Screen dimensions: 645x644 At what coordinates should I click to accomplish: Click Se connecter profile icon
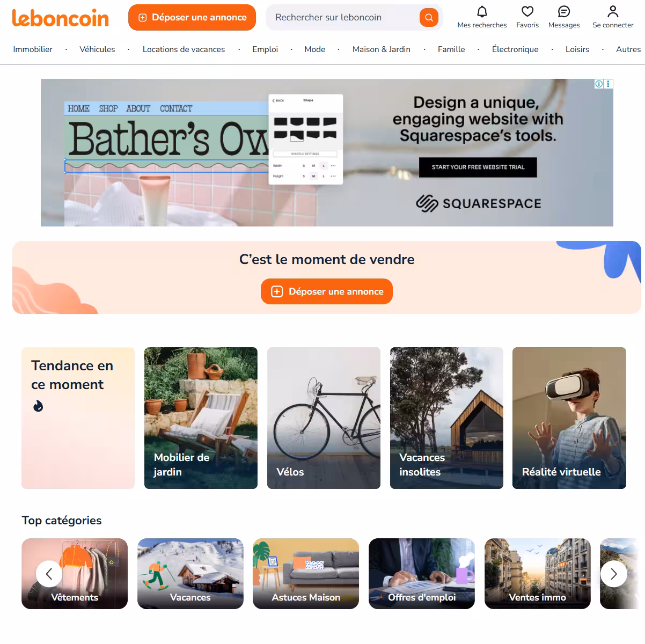tap(613, 11)
